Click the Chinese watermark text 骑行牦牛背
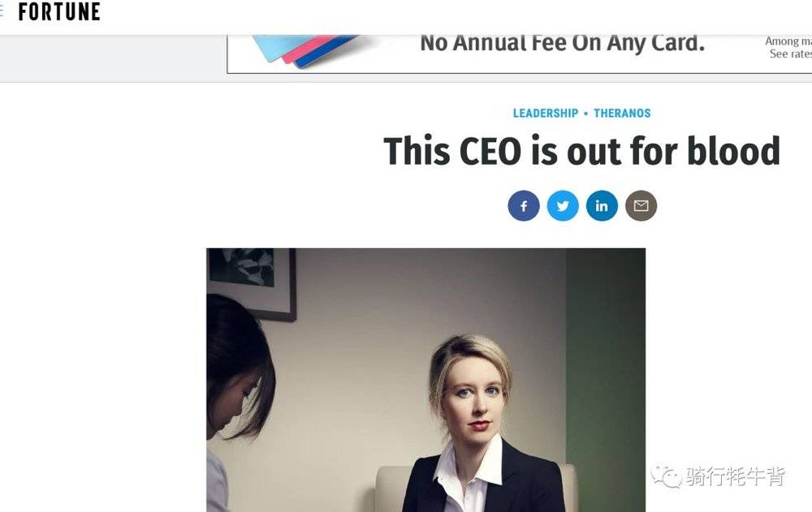 coord(736,476)
